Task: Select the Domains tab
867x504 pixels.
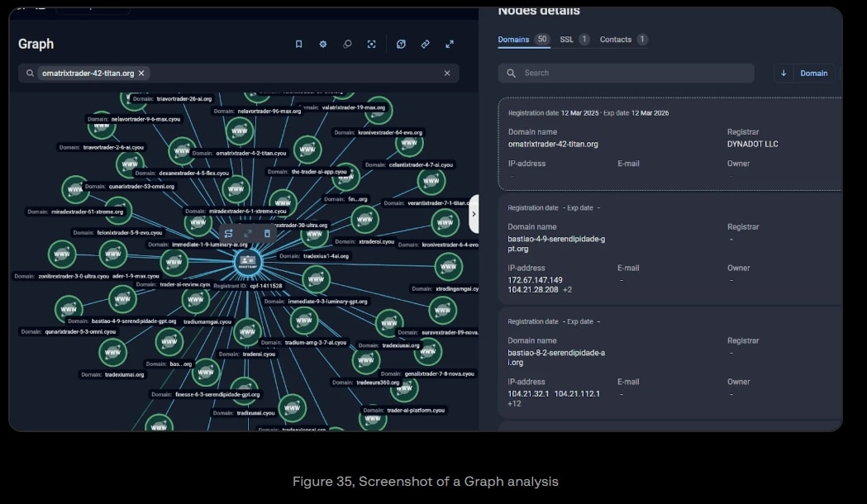Action: tap(513, 40)
